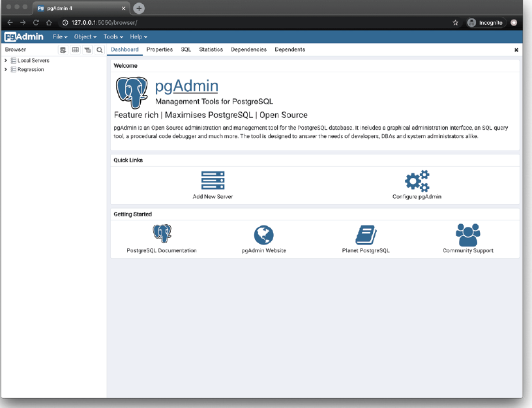Image resolution: width=532 pixels, height=408 pixels.
Task: Open Query Tool from Browser toolbar
Action: click(63, 50)
